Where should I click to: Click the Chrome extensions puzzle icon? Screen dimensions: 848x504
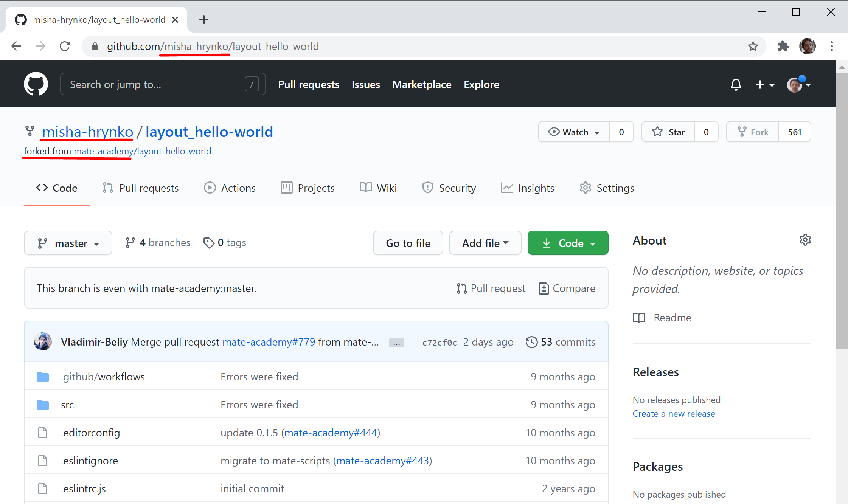pyautogui.click(x=783, y=46)
